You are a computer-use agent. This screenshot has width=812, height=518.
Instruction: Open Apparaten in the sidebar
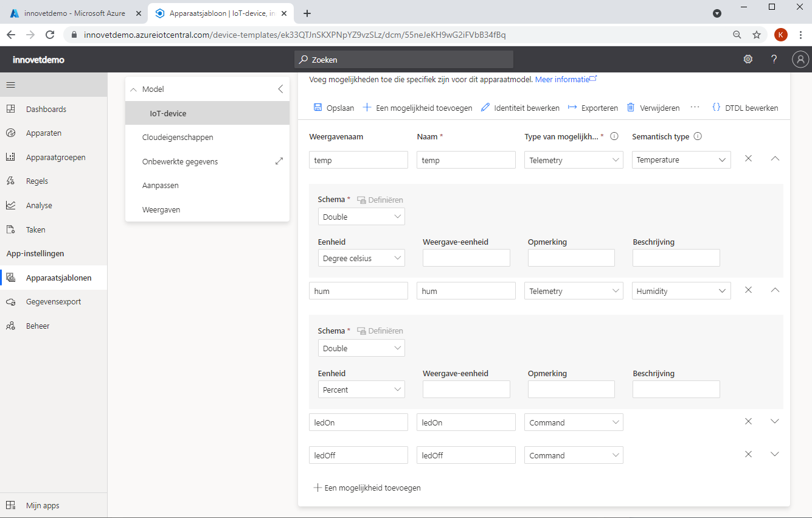pos(54,133)
